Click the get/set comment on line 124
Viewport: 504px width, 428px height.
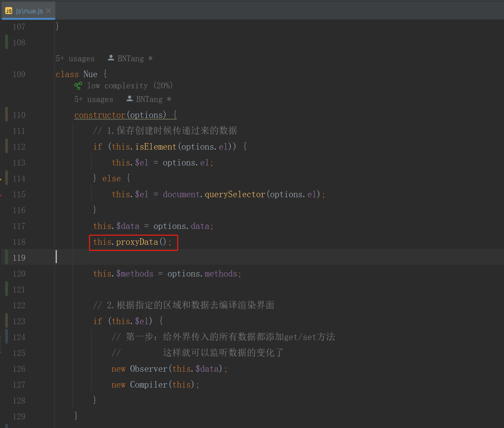pyautogui.click(x=223, y=337)
